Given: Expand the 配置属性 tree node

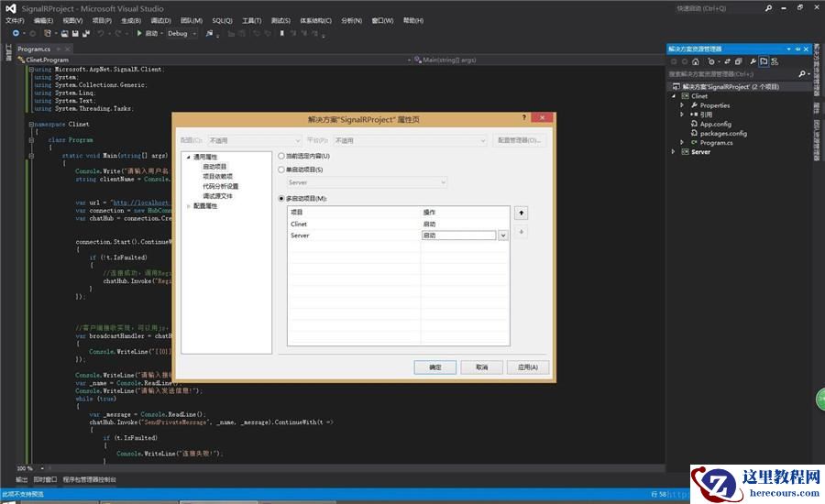Looking at the screenshot, I should (x=189, y=206).
